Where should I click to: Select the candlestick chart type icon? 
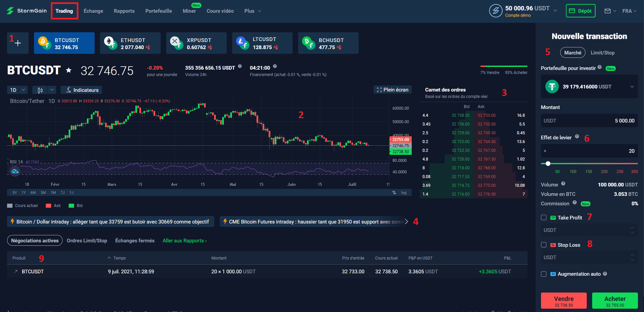click(x=40, y=90)
